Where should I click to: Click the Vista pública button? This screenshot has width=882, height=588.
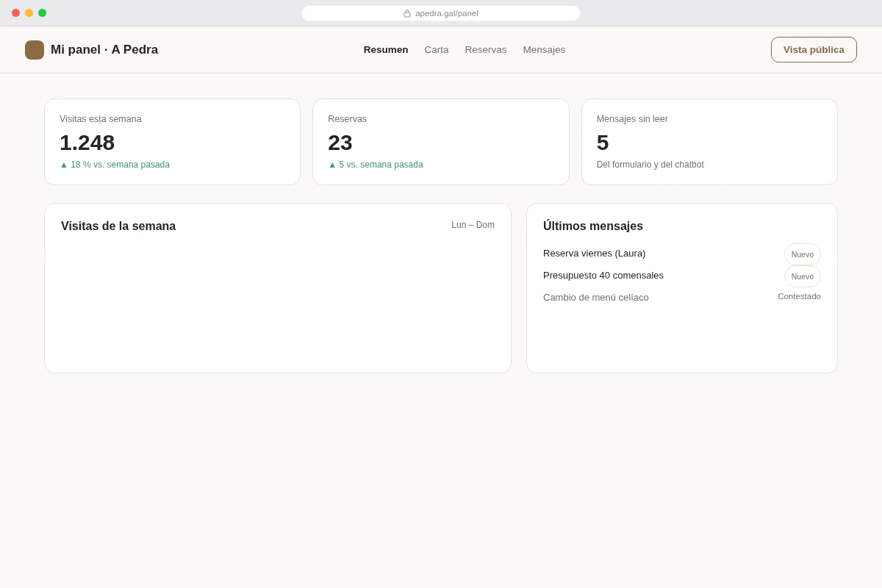[x=814, y=50]
